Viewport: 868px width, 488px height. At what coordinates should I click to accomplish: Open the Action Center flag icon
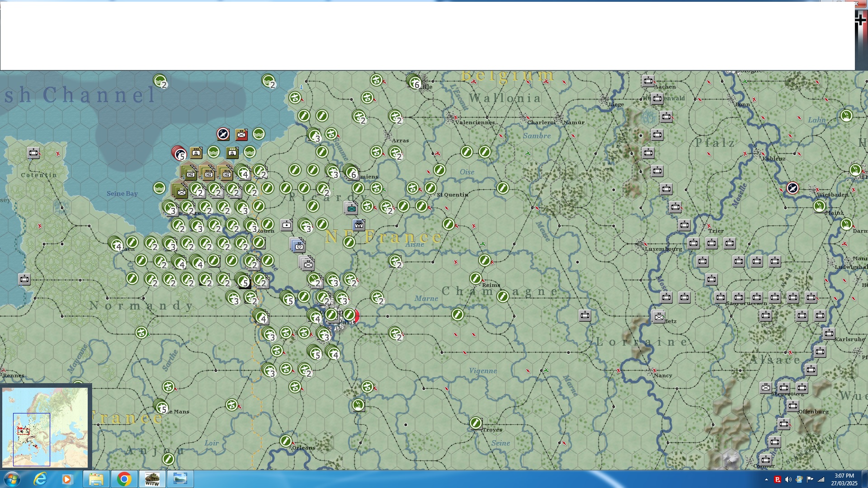pyautogui.click(x=810, y=479)
